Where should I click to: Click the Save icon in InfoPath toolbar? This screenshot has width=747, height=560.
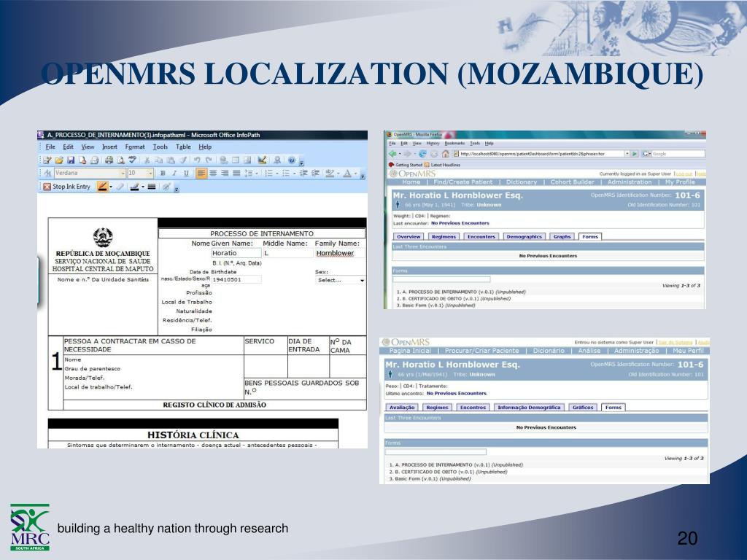(71, 160)
